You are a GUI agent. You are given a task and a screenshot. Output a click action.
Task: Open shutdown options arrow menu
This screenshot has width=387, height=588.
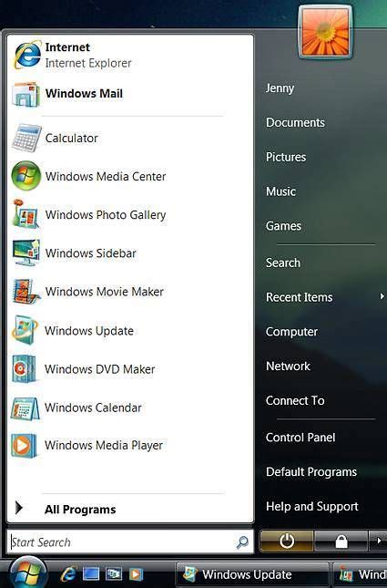point(378,542)
